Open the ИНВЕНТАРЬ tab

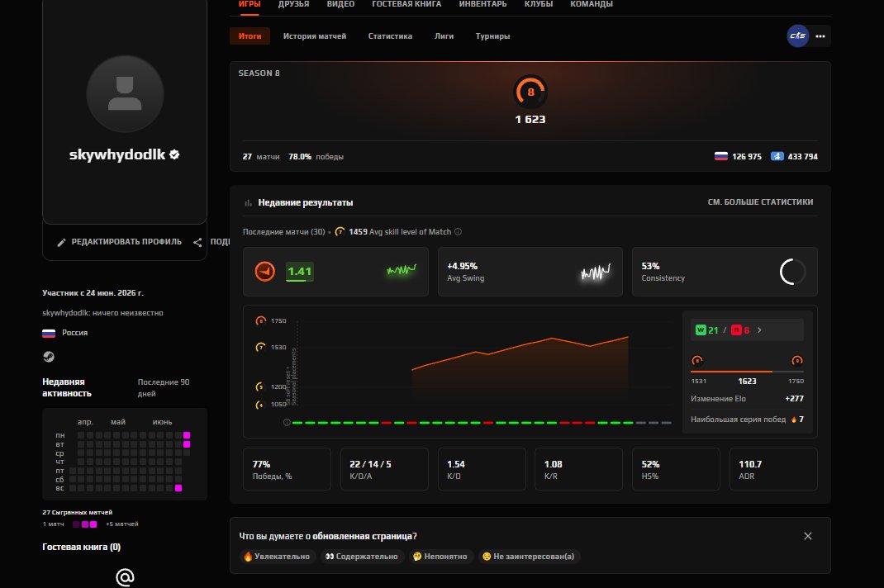[x=482, y=4]
